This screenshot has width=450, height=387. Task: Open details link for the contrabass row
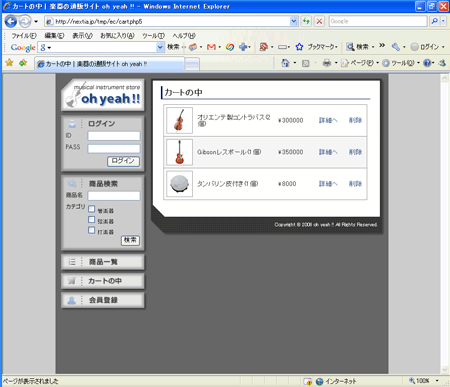coord(328,120)
